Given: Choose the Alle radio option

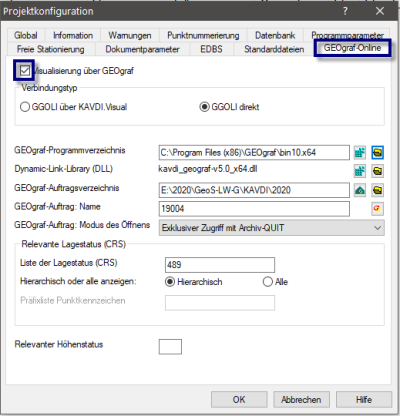Looking at the screenshot, I should pos(268,282).
